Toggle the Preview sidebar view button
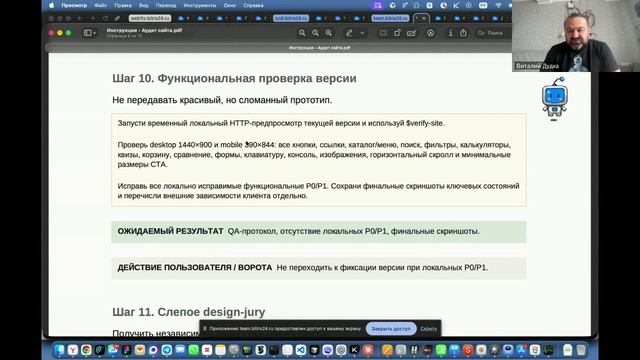The width and height of the screenshot is (640, 360). click(87, 33)
